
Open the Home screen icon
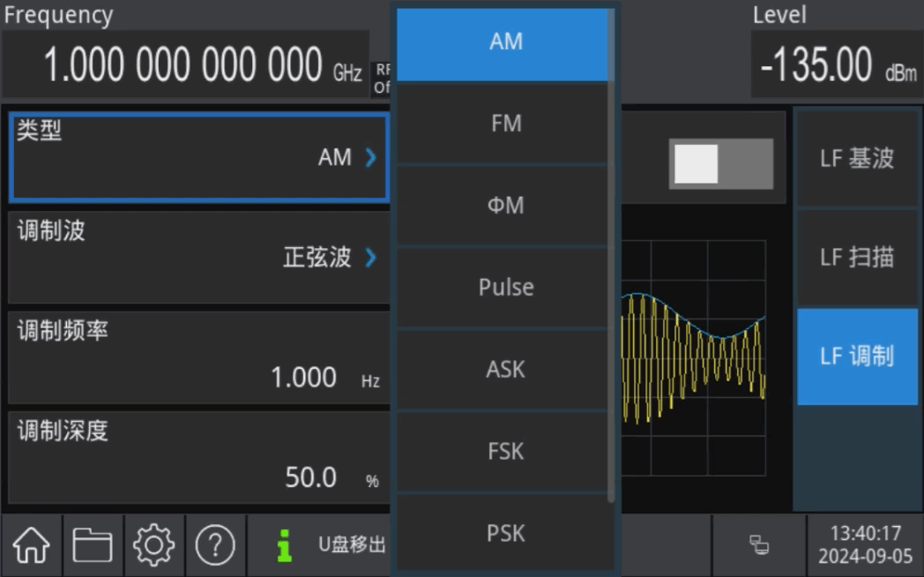pos(31,544)
